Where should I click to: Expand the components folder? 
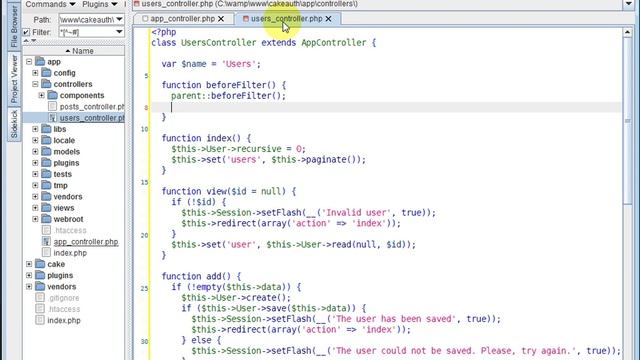[41, 96]
